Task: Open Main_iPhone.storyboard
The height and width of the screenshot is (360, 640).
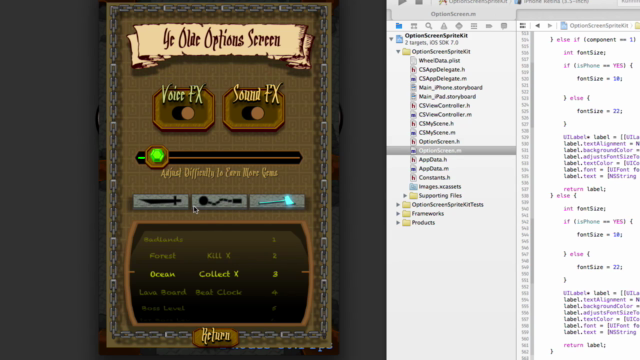Action: click(450, 87)
